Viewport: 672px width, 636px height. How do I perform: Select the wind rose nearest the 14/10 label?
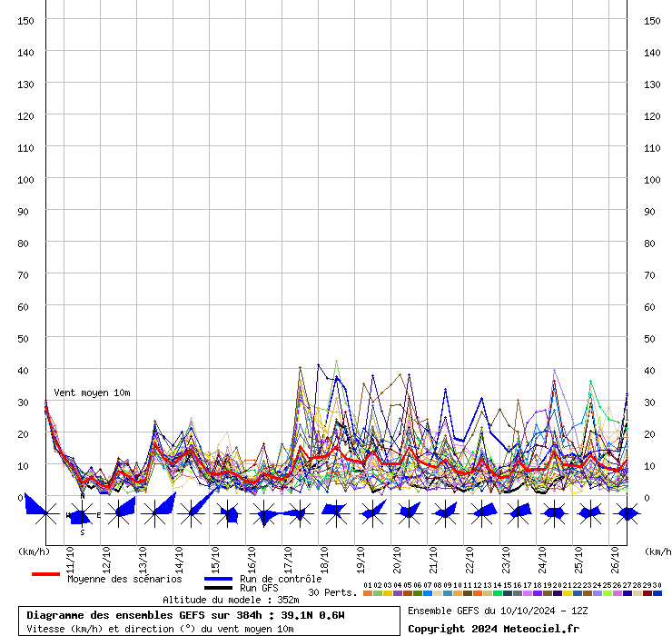(x=191, y=514)
